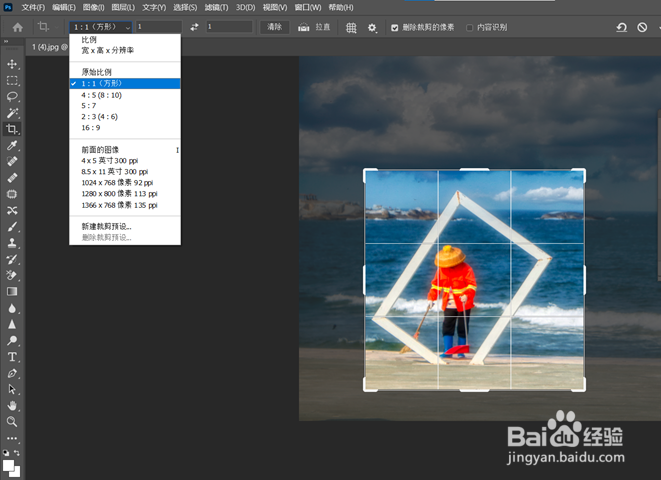The width and height of the screenshot is (661, 480).
Task: Open the 编辑(E) menu
Action: tap(64, 8)
